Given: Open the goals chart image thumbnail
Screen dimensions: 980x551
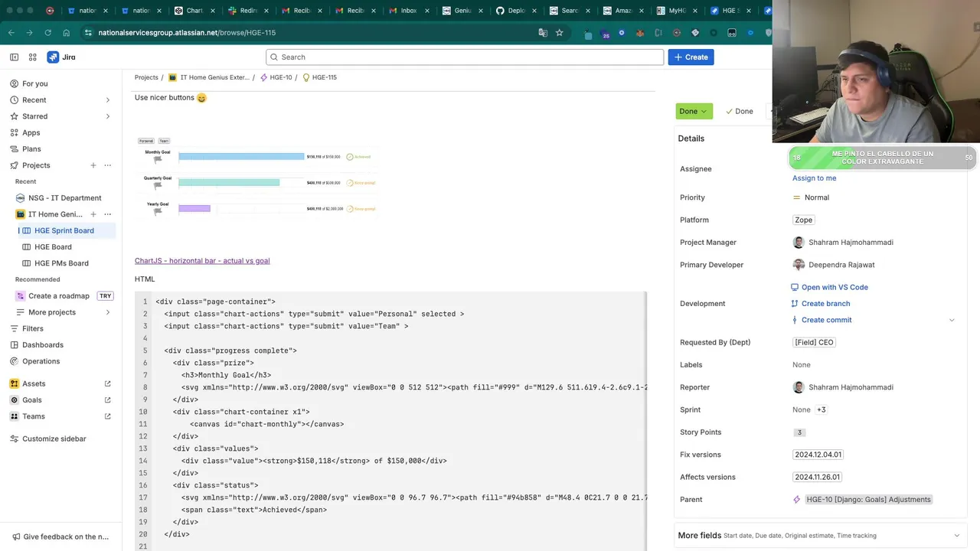Looking at the screenshot, I should tap(256, 178).
